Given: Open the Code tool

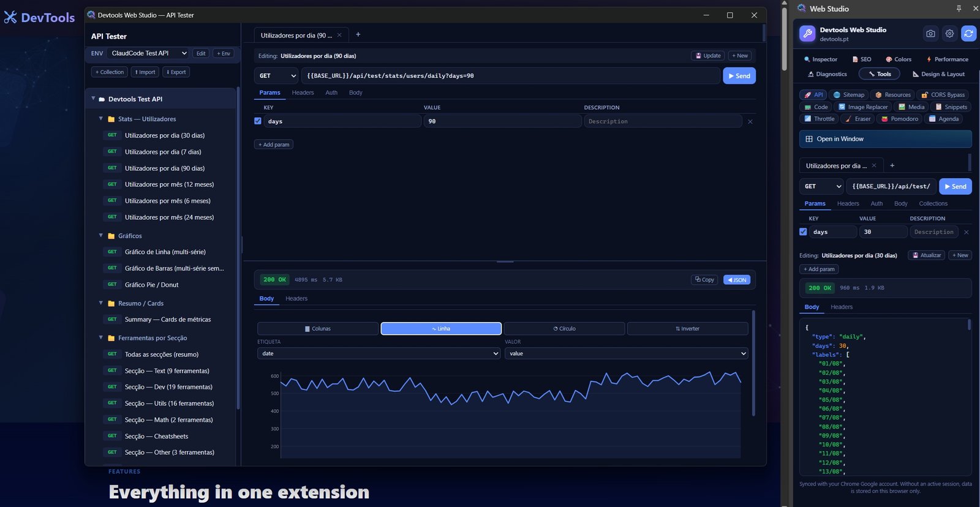Looking at the screenshot, I should pos(816,107).
